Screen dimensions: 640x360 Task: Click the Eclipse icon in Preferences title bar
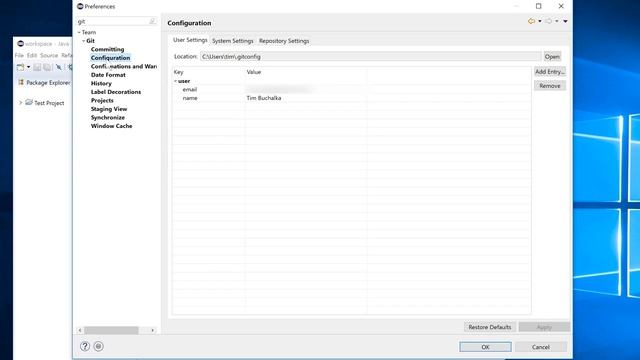coord(80,6)
